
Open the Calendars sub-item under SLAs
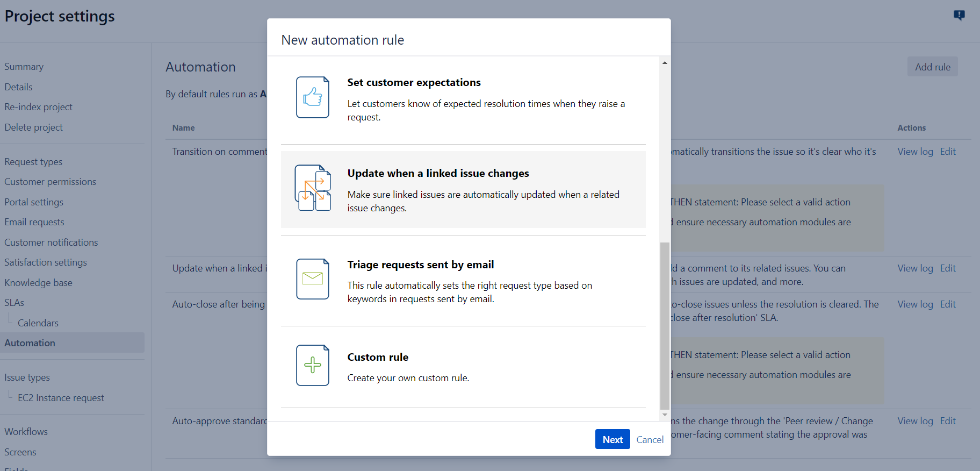click(x=38, y=323)
